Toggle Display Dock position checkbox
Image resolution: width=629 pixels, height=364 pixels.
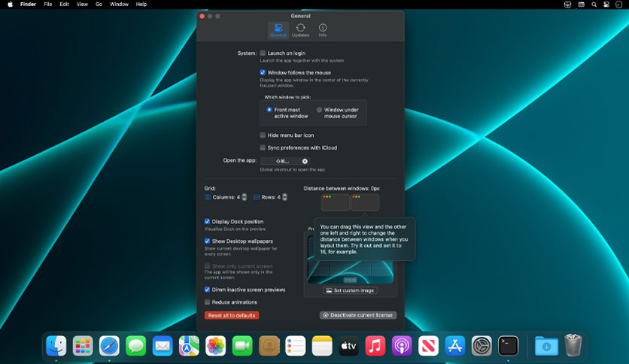pos(207,221)
